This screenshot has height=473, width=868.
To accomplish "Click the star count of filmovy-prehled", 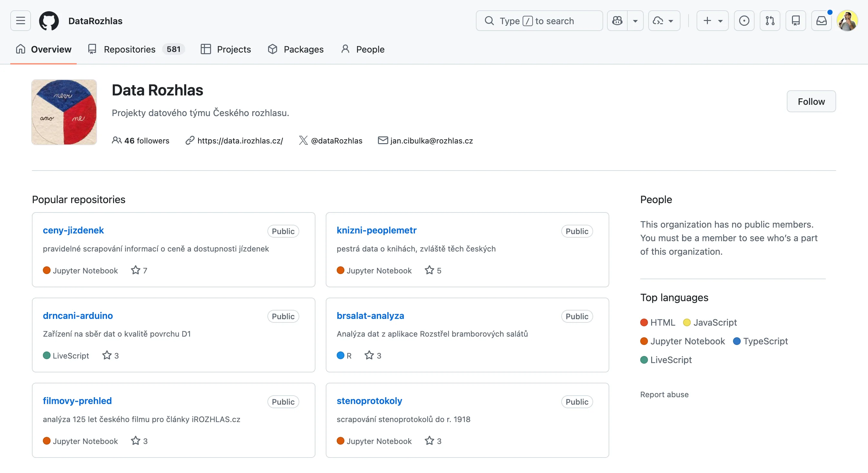I will [x=139, y=441].
